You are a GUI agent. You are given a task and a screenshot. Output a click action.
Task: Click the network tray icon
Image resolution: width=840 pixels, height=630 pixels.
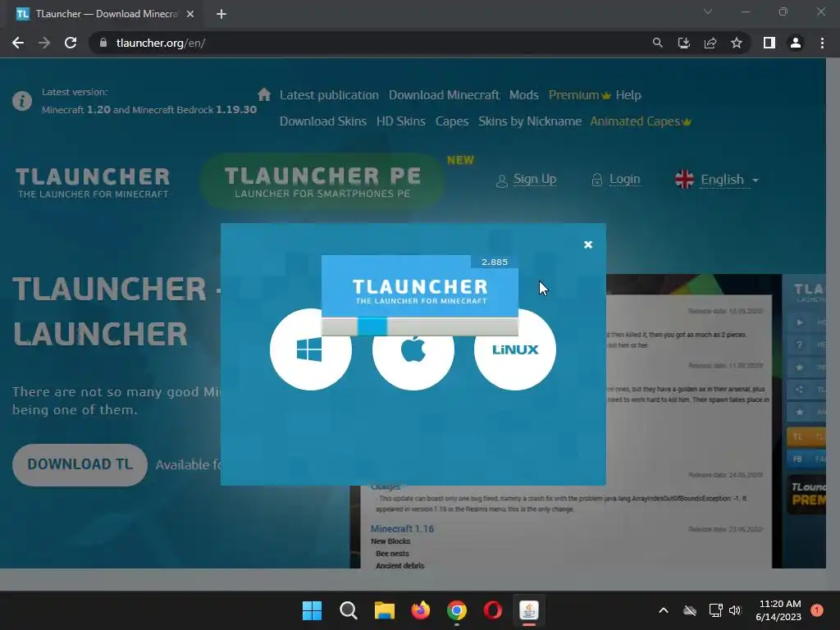(x=715, y=610)
